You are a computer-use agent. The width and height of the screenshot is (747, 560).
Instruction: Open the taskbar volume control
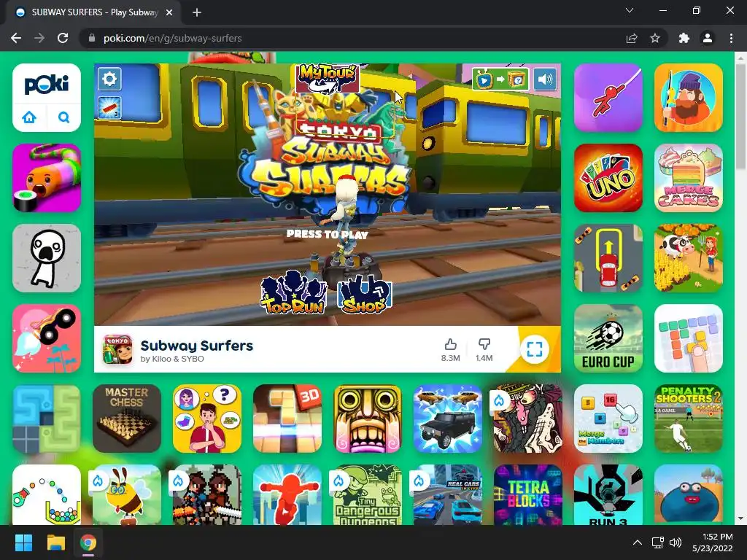click(676, 542)
